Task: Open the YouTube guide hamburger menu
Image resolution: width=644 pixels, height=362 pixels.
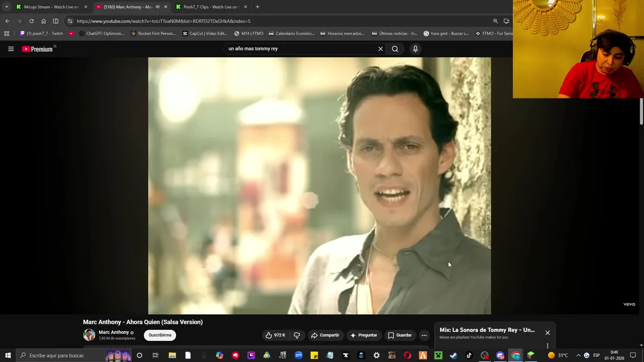Action: pyautogui.click(x=11, y=49)
